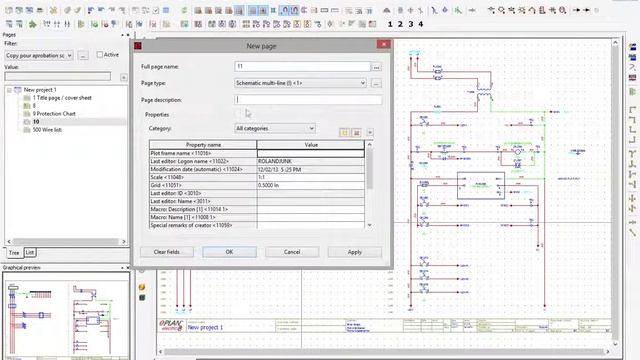Screen dimensions: 640x360
Task: Click the green double-arrow update toolbar icon
Action: [184, 10]
